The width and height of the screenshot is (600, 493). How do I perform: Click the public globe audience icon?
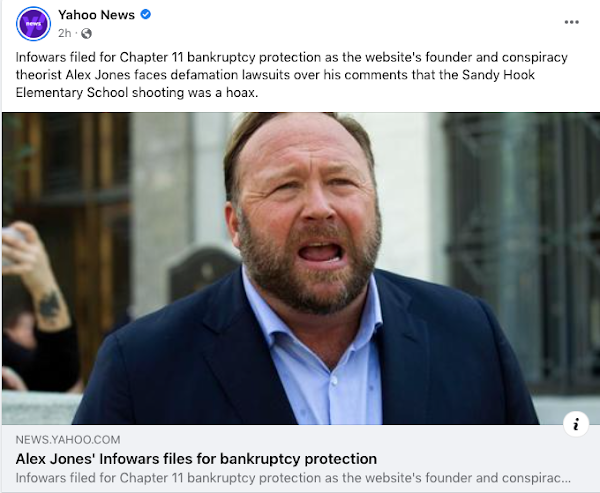[x=86, y=34]
